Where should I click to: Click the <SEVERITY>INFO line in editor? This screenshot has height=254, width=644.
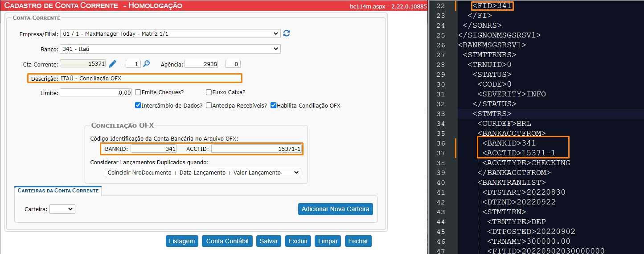click(512, 94)
